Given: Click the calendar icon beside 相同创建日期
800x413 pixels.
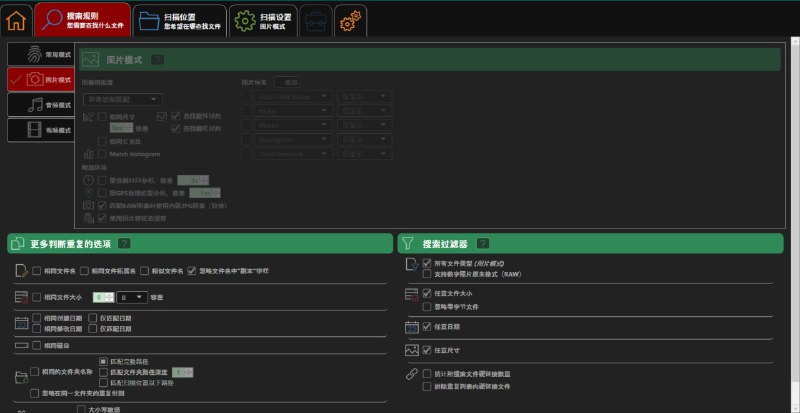Looking at the screenshot, I should pos(21,323).
